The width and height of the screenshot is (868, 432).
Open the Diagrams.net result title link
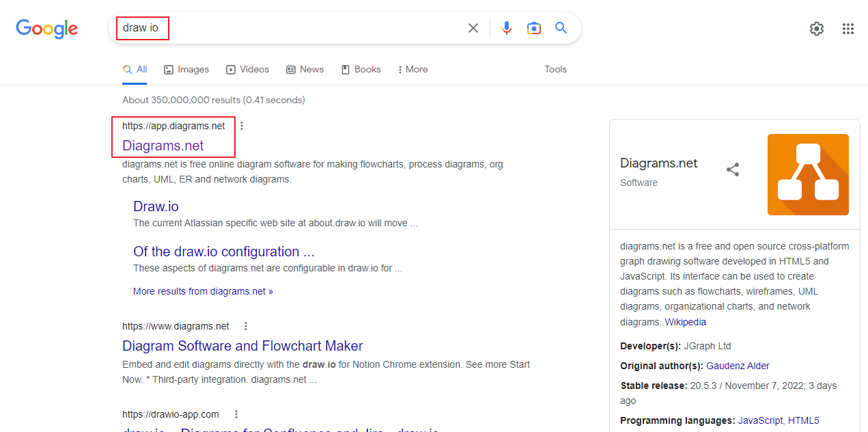(x=163, y=146)
